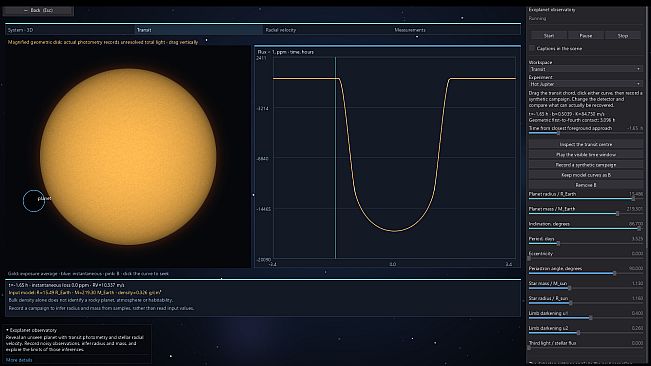Follow the More details link

pyautogui.click(x=19, y=360)
